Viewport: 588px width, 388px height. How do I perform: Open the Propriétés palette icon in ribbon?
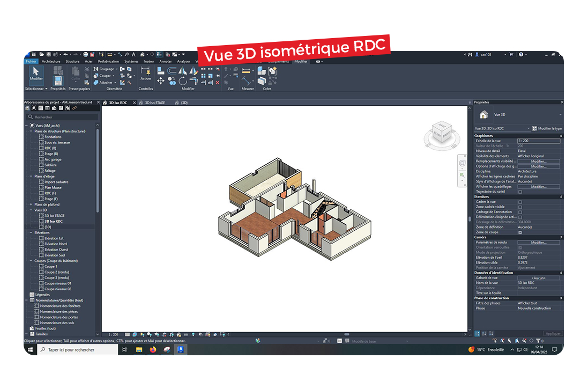tap(58, 80)
